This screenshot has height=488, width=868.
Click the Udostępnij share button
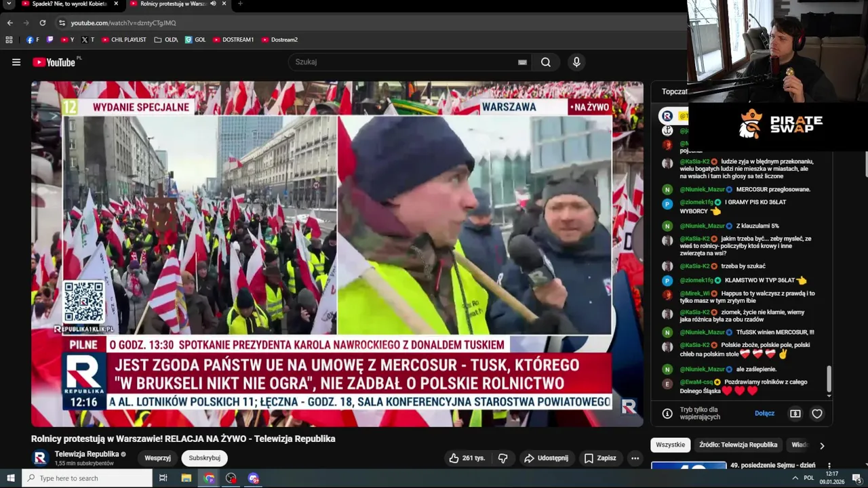tap(546, 458)
